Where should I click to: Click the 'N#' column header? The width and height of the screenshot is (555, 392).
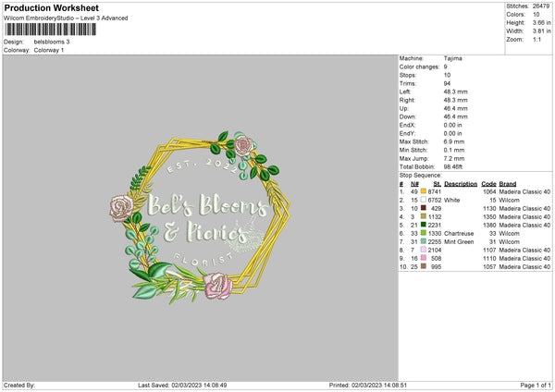point(414,184)
